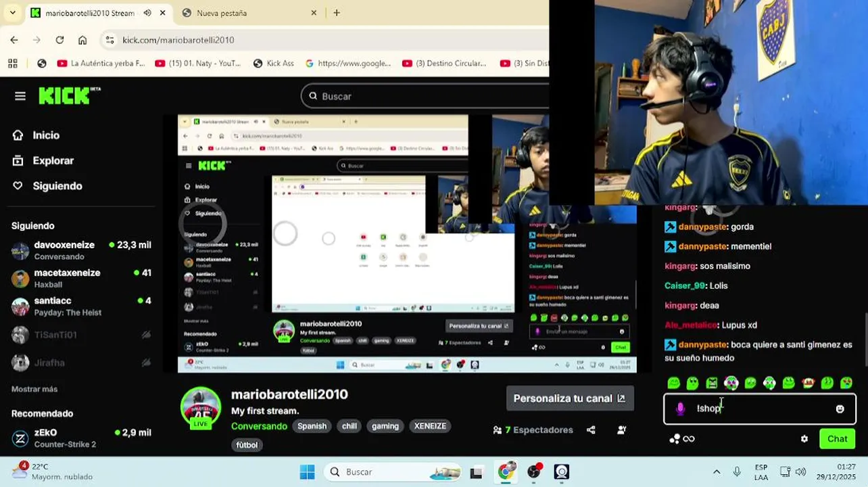Select the XENEIZE tag
868x487 pixels.
[430, 426]
